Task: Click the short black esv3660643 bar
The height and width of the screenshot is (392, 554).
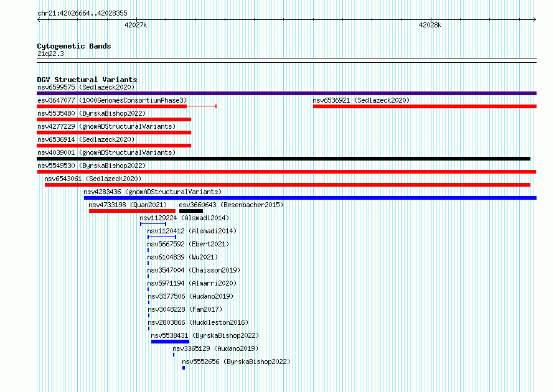Action: tap(191, 211)
